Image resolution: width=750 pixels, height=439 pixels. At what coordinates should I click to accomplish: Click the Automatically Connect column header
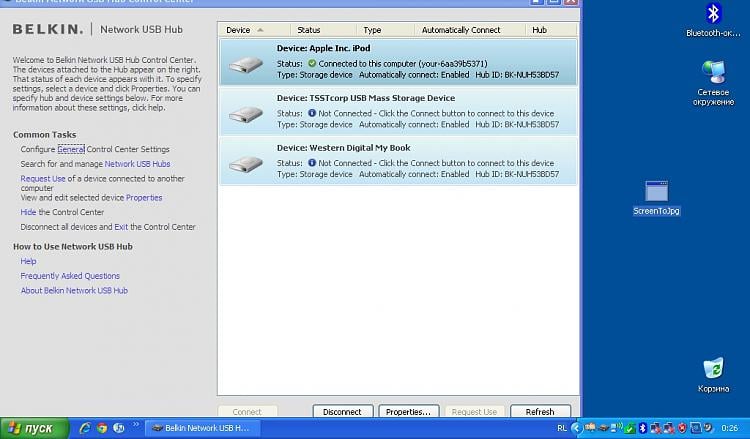click(470, 30)
